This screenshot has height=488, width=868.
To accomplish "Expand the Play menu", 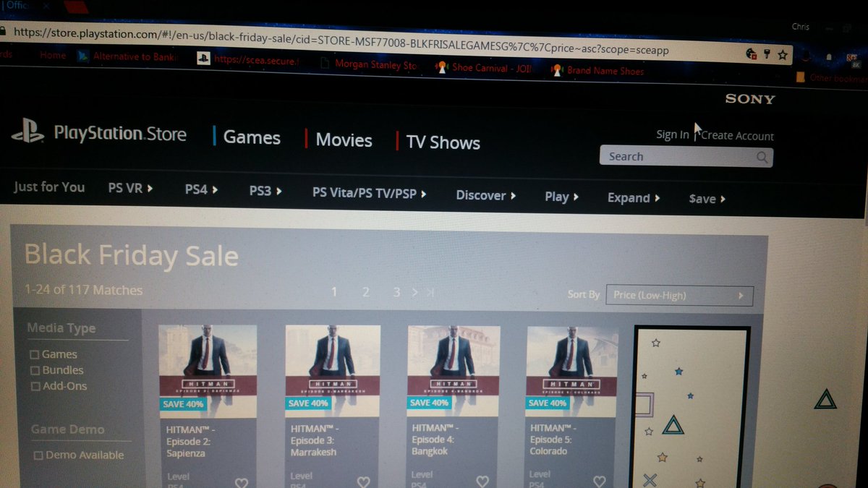I will coord(561,197).
